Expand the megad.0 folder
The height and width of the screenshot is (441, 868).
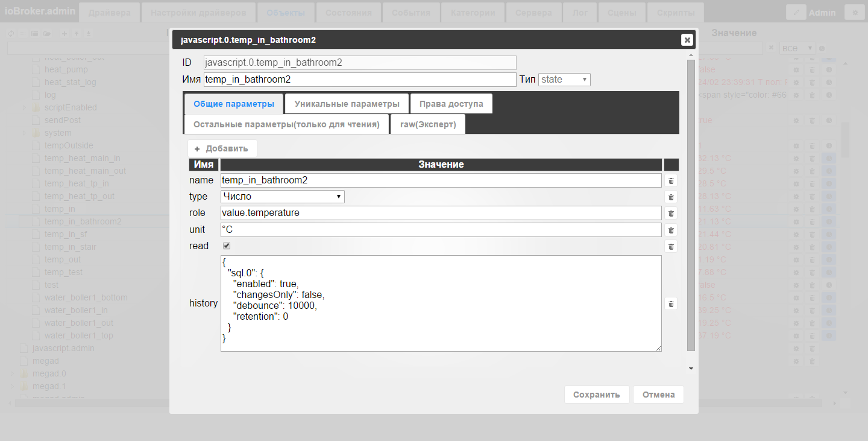click(13, 374)
